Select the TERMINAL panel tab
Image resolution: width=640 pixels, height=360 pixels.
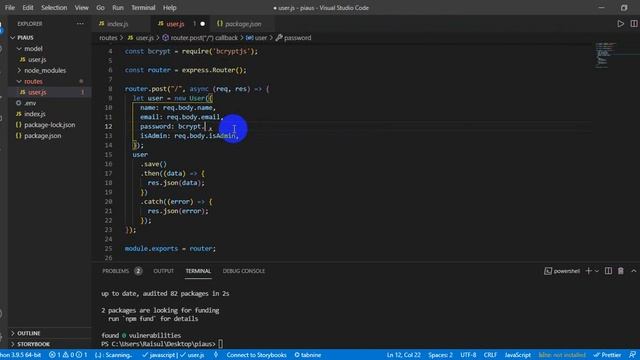pos(198,271)
